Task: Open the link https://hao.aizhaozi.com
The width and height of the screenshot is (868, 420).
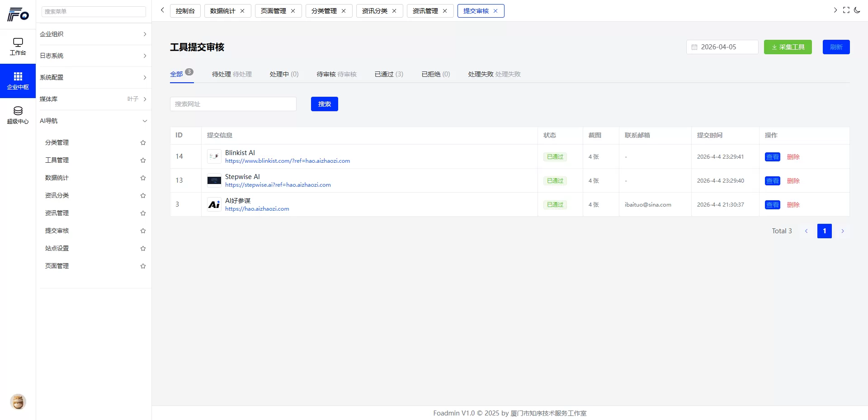Action: pos(257,208)
